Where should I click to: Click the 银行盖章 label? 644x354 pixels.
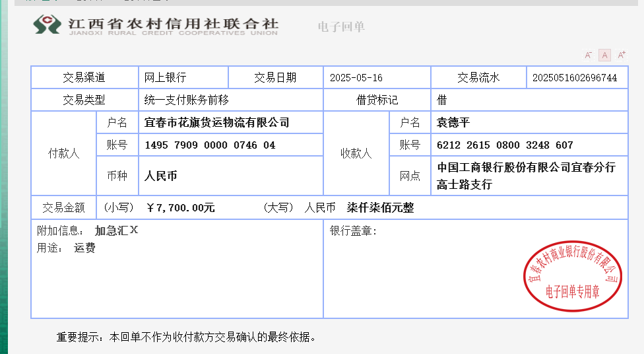coord(353,230)
